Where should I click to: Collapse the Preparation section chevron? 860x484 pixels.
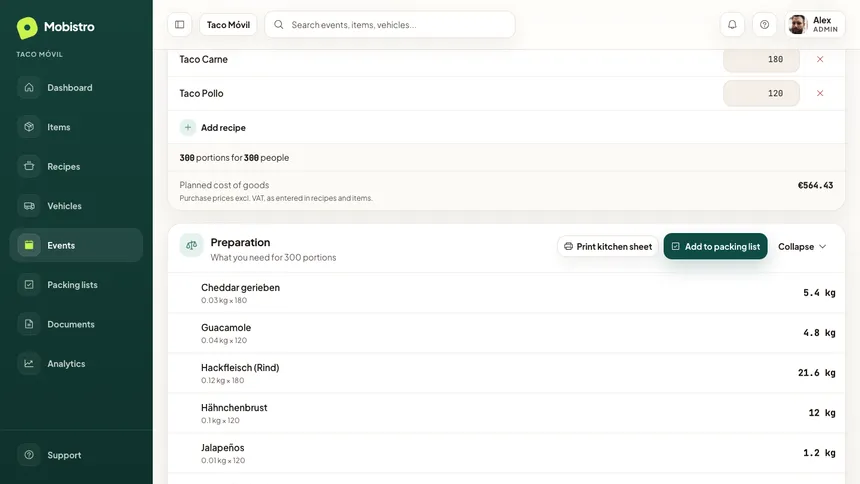pos(823,246)
